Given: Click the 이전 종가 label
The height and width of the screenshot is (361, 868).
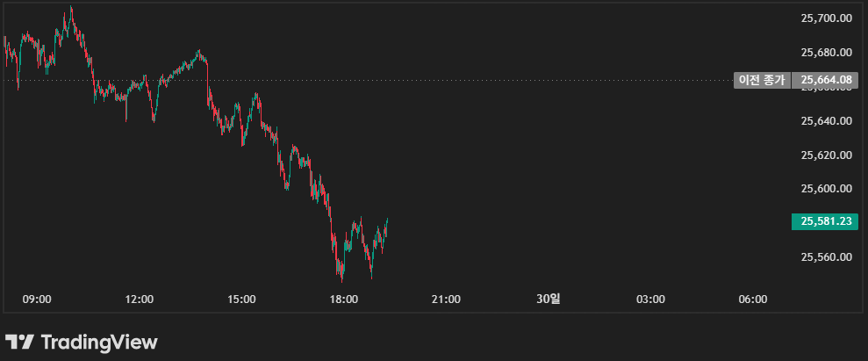Looking at the screenshot, I should point(762,80).
